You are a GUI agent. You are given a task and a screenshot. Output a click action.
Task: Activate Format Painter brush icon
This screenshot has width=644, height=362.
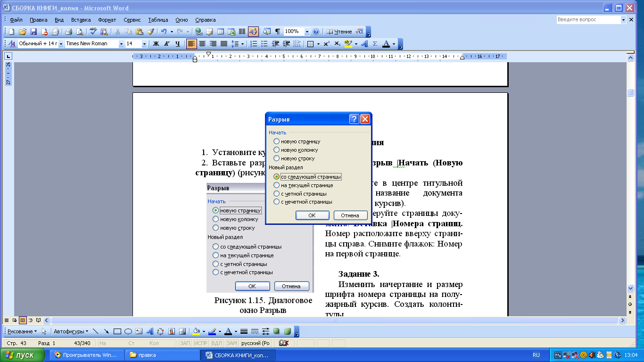pyautogui.click(x=150, y=32)
